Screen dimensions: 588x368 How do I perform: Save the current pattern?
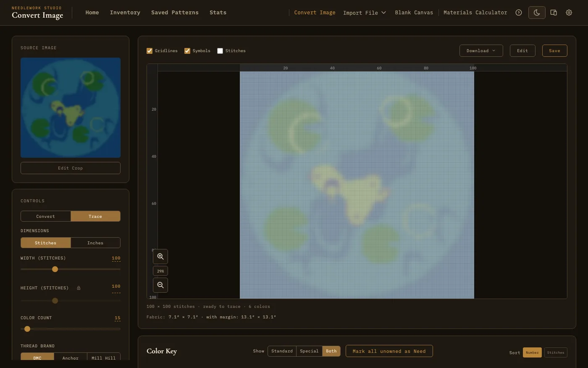[x=554, y=51]
